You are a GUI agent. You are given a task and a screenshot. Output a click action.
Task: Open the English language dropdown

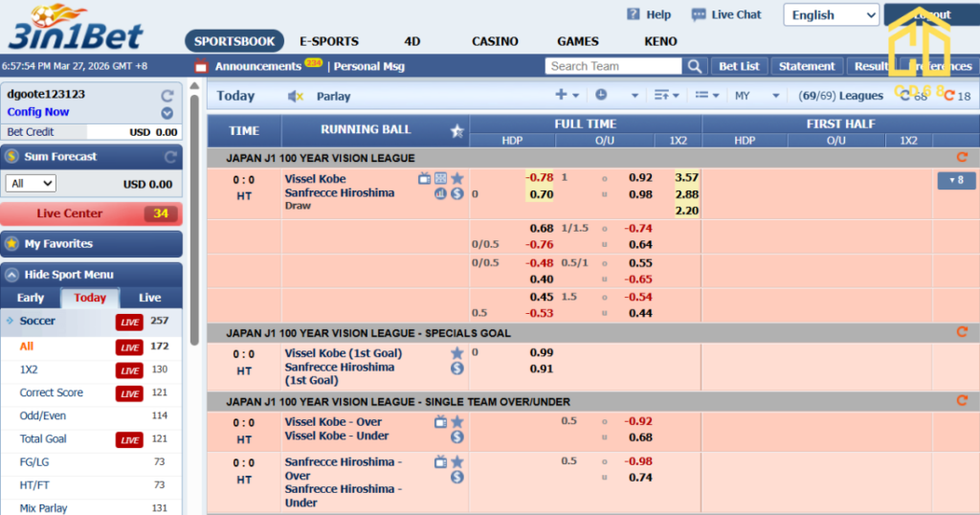tap(832, 15)
